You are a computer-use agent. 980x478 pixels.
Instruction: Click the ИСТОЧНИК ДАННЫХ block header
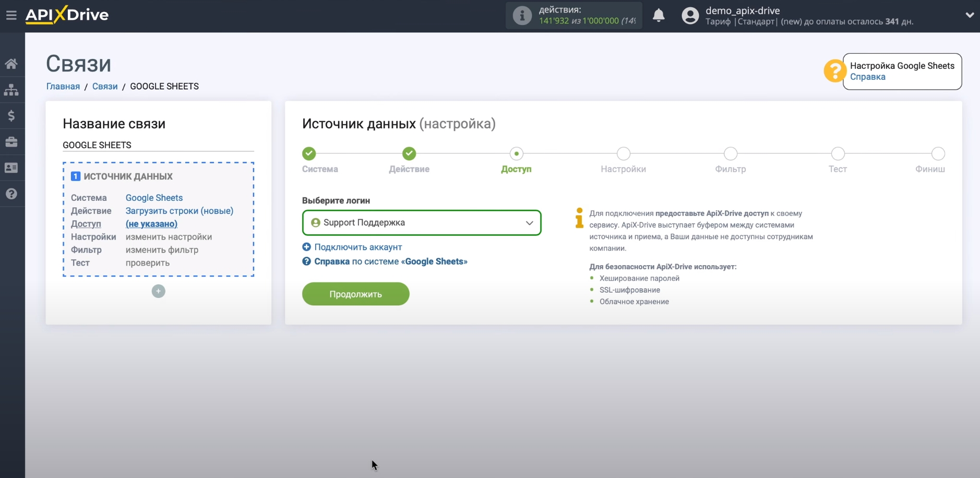coord(128,176)
